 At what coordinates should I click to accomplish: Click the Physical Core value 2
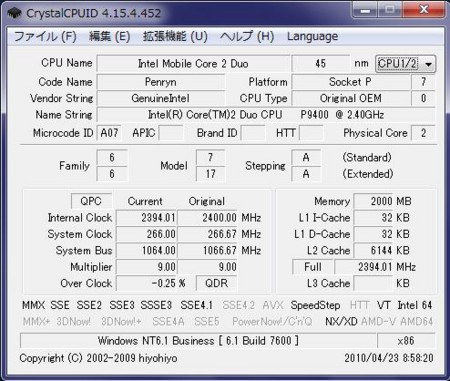(423, 133)
